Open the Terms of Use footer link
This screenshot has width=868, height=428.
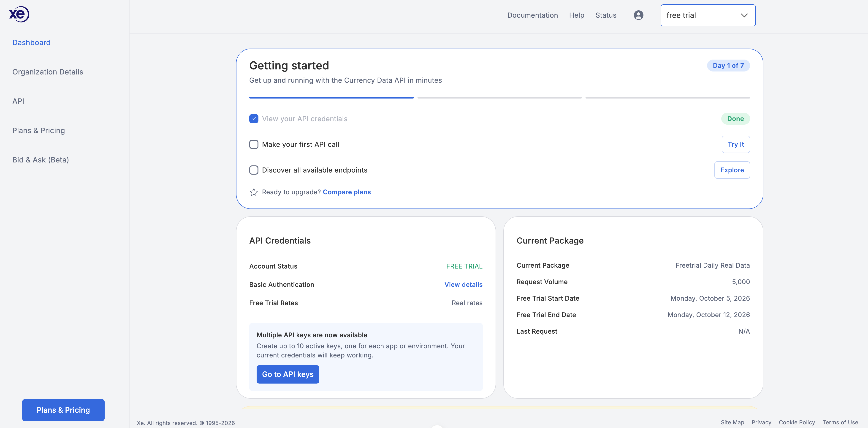coord(840,422)
